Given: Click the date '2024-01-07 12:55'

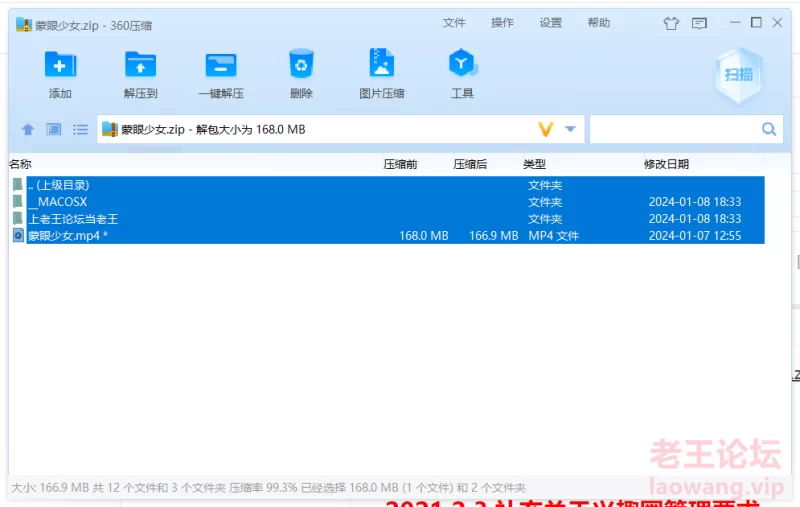Looking at the screenshot, I should click(695, 235).
